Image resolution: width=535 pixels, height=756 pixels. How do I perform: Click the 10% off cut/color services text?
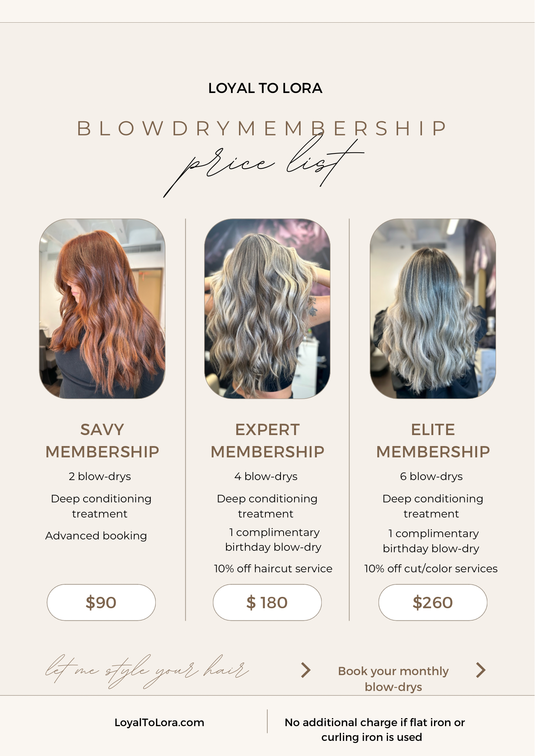coord(431,569)
